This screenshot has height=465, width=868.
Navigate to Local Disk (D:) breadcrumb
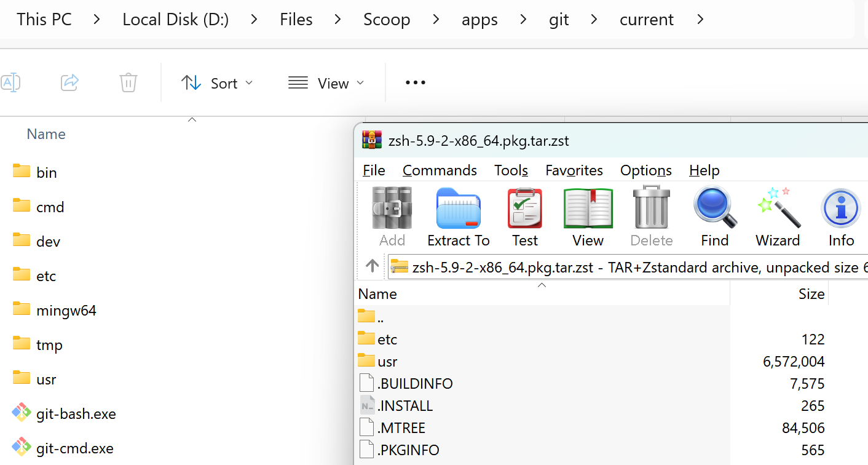pos(175,20)
